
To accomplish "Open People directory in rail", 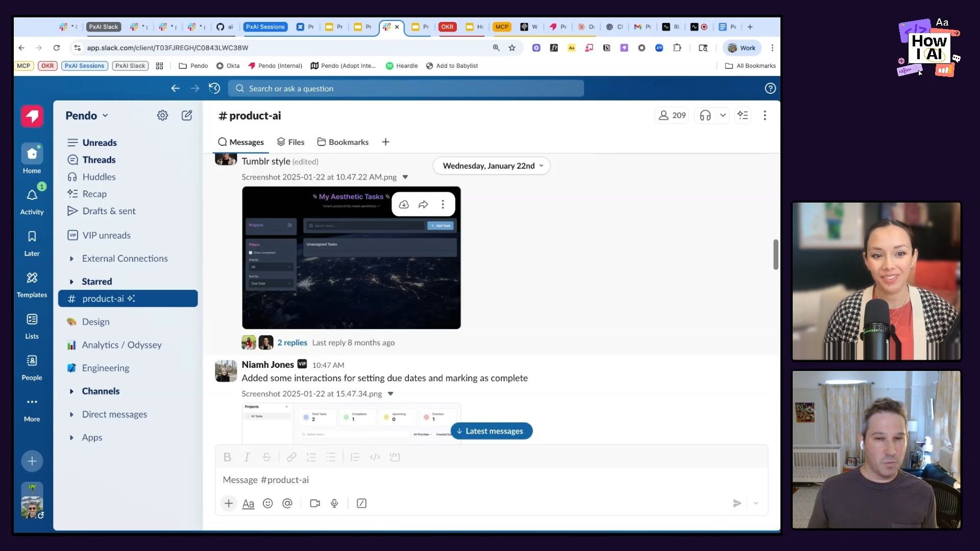I will 32,366.
